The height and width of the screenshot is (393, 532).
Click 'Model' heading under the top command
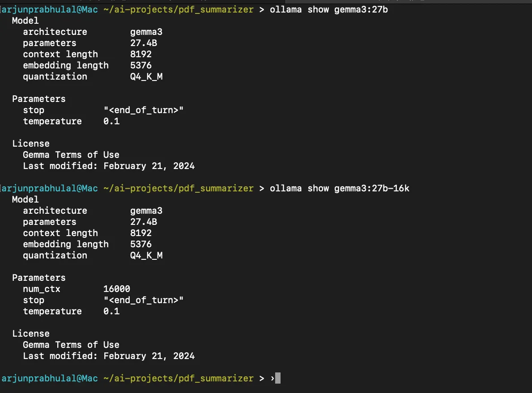(x=26, y=21)
